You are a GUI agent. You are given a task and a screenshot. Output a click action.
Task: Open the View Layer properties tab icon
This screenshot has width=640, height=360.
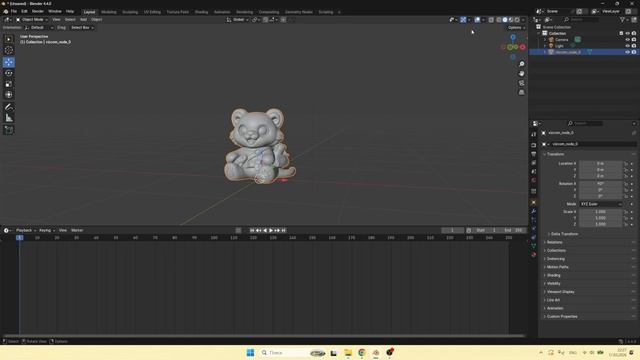click(x=533, y=163)
